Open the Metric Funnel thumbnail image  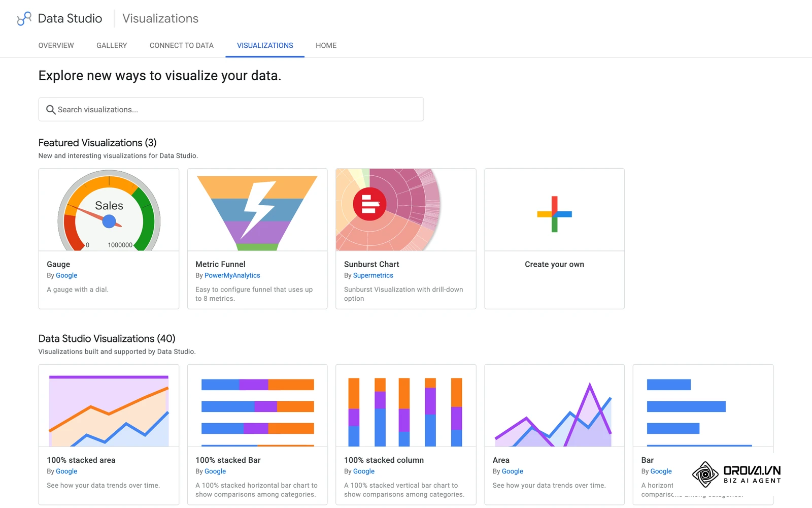257,210
